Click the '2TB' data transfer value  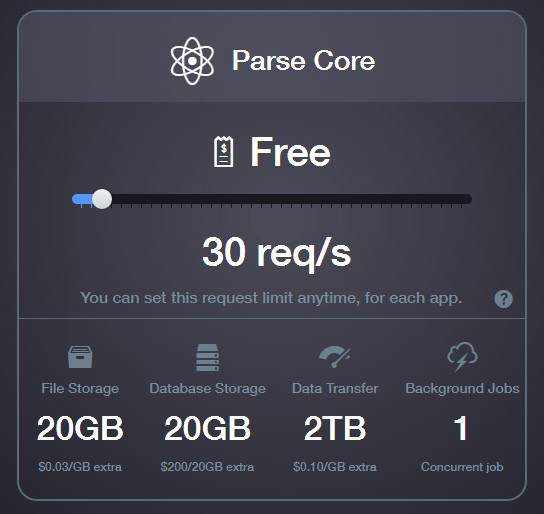click(335, 428)
